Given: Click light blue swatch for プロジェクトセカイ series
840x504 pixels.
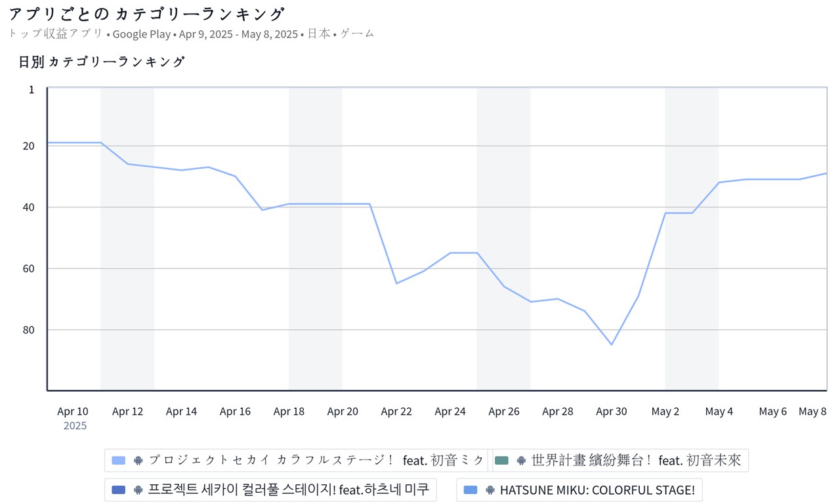Looking at the screenshot, I should click(119, 461).
